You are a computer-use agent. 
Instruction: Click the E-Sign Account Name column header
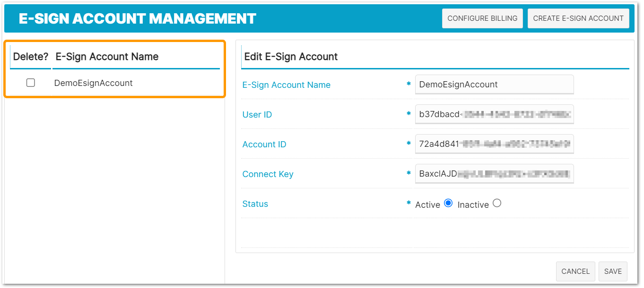107,57
